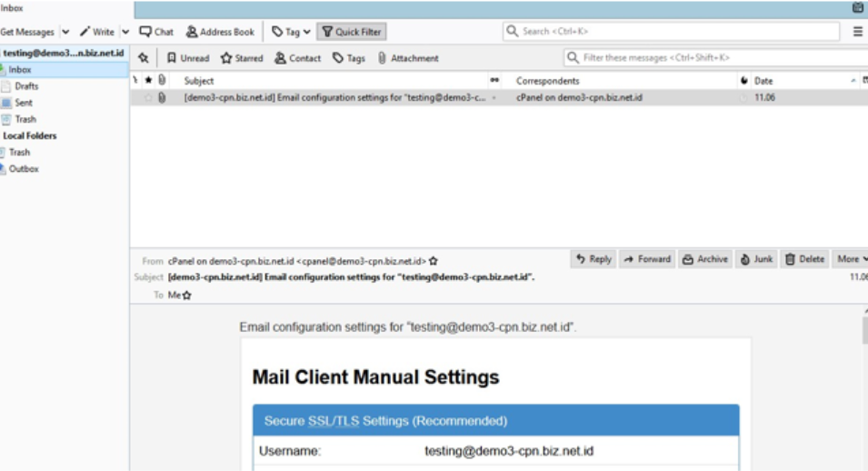The width and height of the screenshot is (868, 471).
Task: Open the Tag dropdown menu
Action: [x=291, y=32]
